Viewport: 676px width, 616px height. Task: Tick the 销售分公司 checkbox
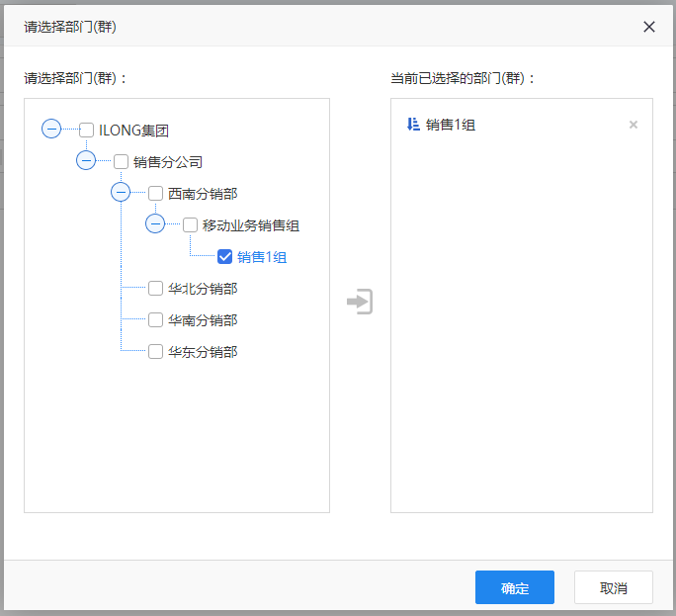point(122,162)
